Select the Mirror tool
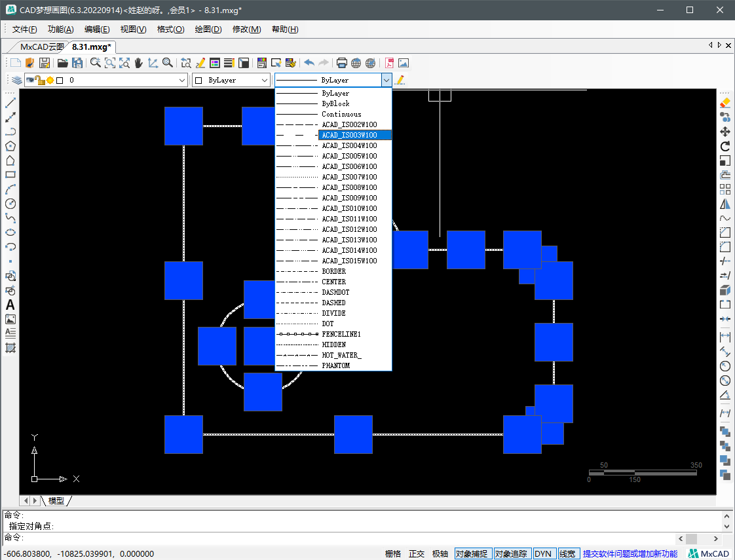The height and width of the screenshot is (560, 735). [725, 204]
